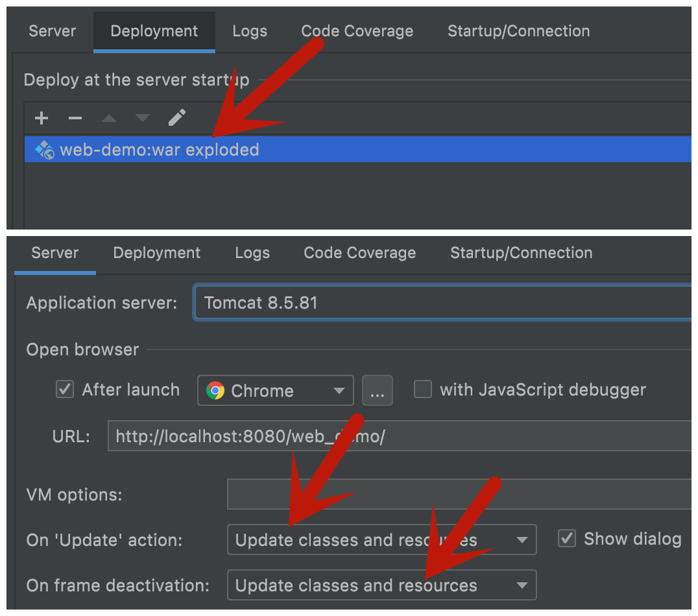Uncheck the Show dialog checkbox
Screen dimensions: 698x616
tap(567, 539)
